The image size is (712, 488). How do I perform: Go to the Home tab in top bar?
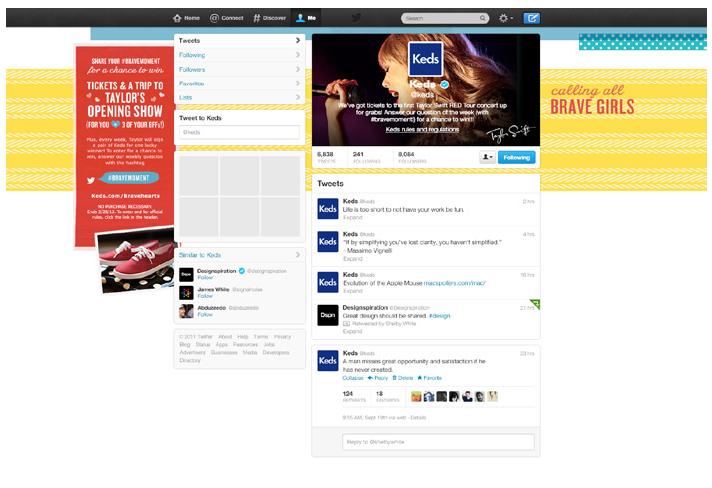coord(186,18)
